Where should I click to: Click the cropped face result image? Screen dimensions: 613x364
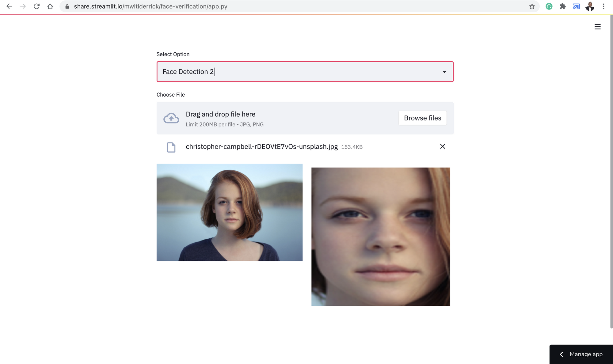[380, 237]
